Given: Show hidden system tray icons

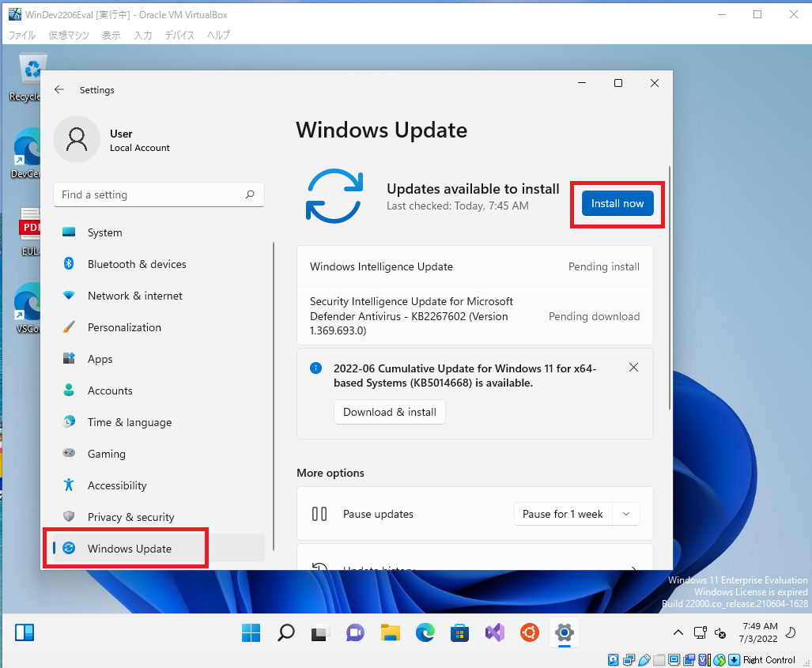Looking at the screenshot, I should coord(678,632).
